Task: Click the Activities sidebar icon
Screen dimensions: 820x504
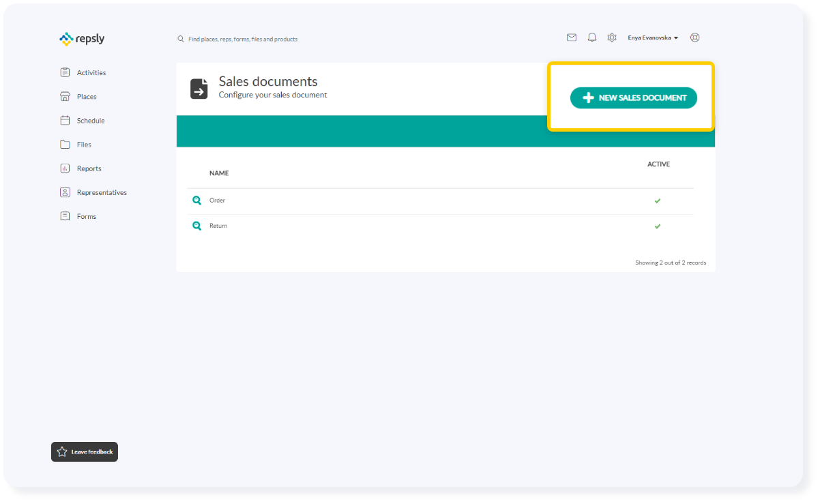Action: (x=65, y=72)
